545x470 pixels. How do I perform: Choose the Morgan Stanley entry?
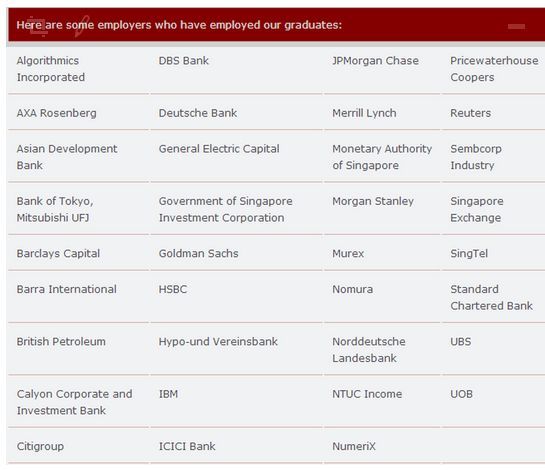373,201
